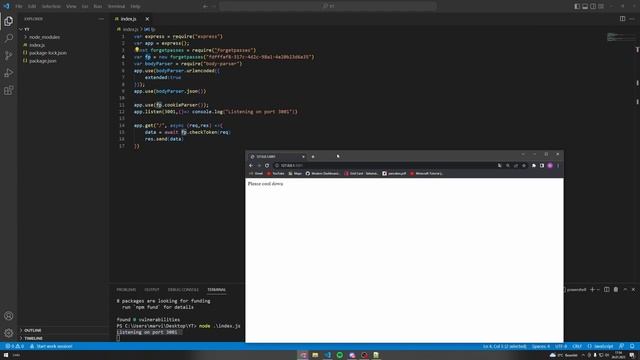Click the browser address bar

click(x=384, y=165)
